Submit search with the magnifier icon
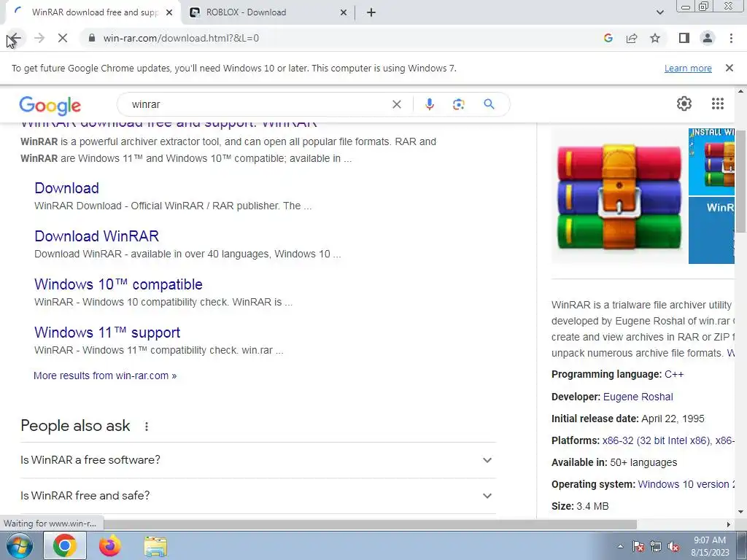 click(x=489, y=104)
